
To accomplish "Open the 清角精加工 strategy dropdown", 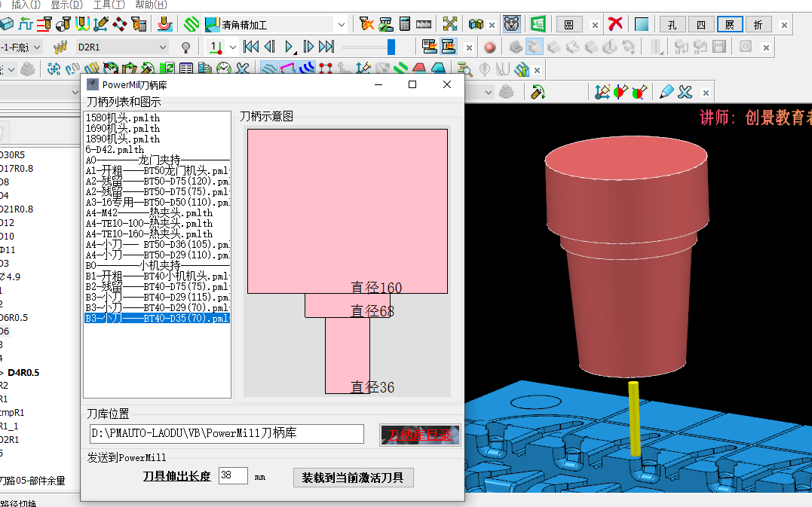I will [342, 24].
